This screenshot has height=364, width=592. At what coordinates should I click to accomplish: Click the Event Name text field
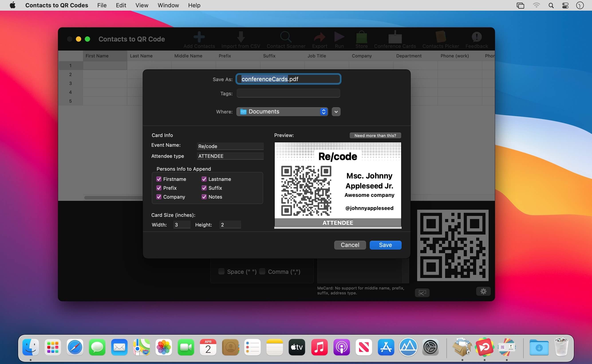[230, 146]
